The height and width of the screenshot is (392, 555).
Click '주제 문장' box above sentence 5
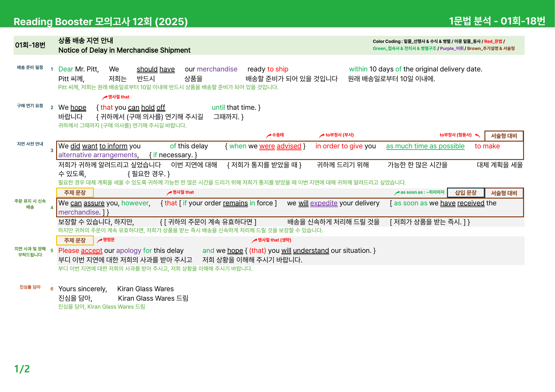75,241
